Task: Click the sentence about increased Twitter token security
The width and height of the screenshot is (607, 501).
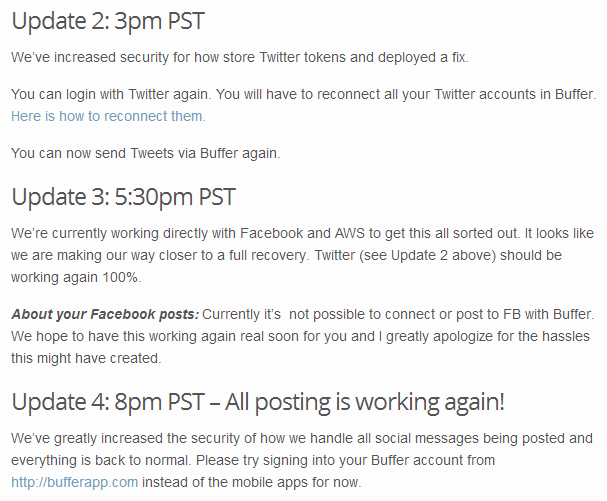Action: tap(240, 57)
